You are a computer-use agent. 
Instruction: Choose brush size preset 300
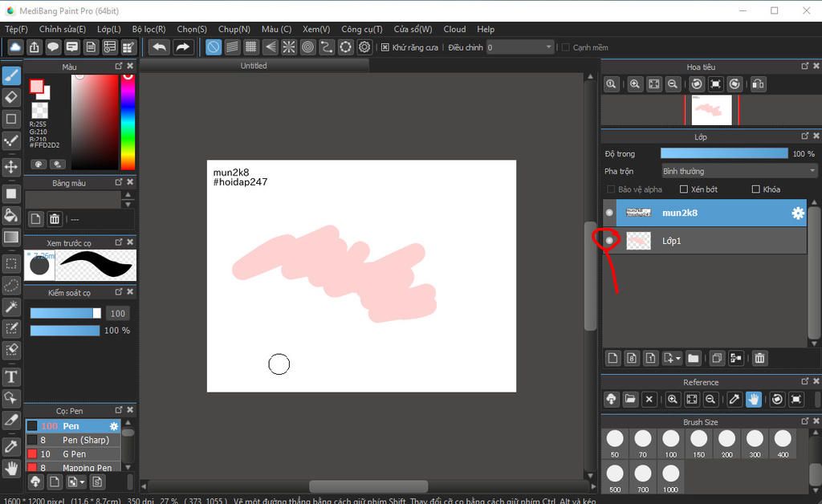[755, 443]
